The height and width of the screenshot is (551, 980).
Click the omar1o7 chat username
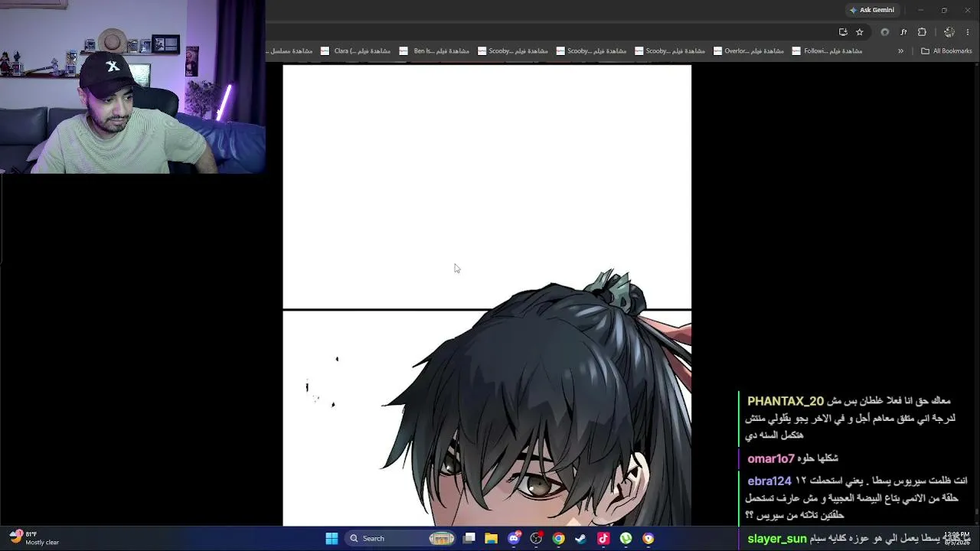coord(771,458)
